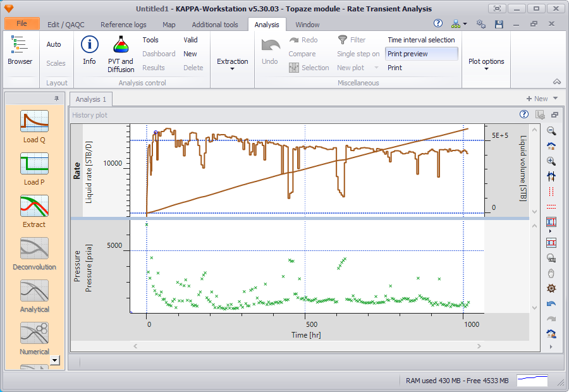Image resolution: width=569 pixels, height=392 pixels.
Task: Open the Browser panel icon
Action: click(20, 44)
